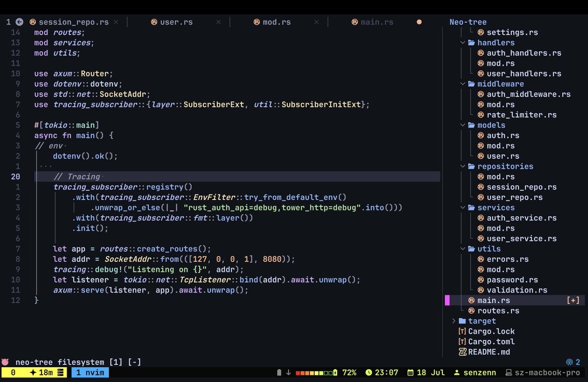Collapse the middleware folder
588x382 pixels.
tap(463, 84)
